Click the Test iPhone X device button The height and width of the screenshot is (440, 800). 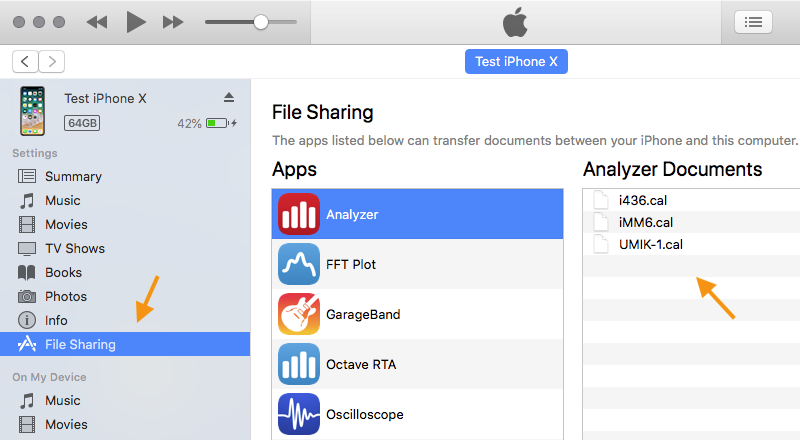516,62
